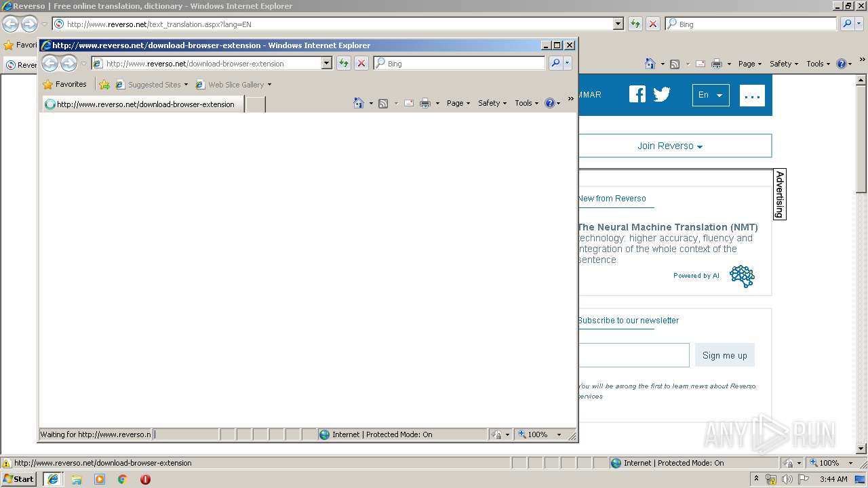Open Tools menu in front window
Screen dimensions: 868x488
(527, 103)
